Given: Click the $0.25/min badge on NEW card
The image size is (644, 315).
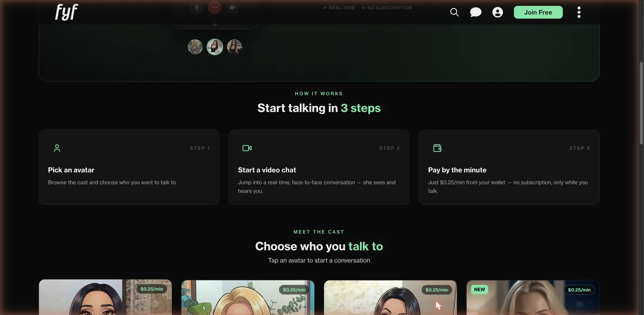Looking at the screenshot, I should (579, 290).
